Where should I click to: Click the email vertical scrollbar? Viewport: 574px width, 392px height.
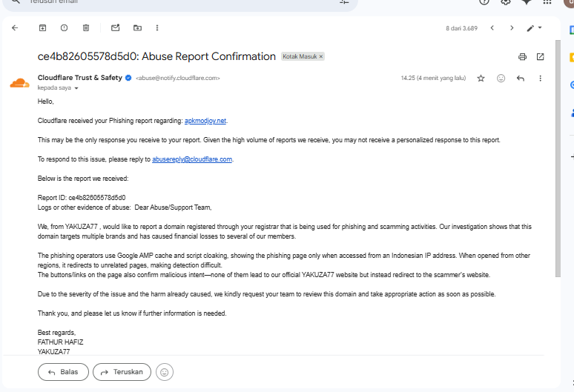pos(558,159)
